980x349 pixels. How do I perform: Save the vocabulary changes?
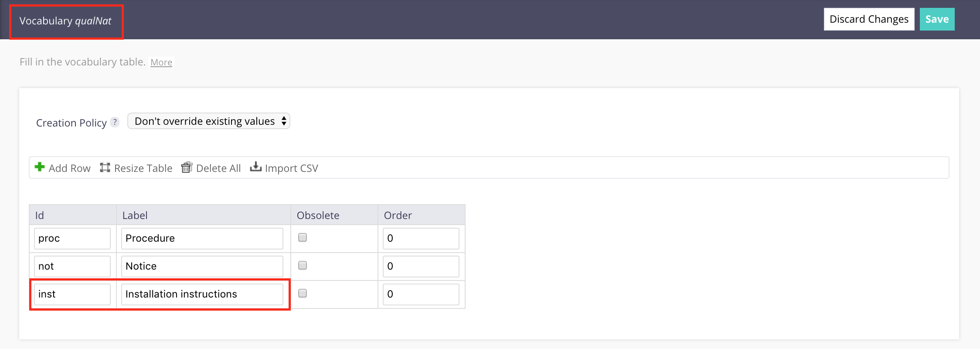click(937, 19)
